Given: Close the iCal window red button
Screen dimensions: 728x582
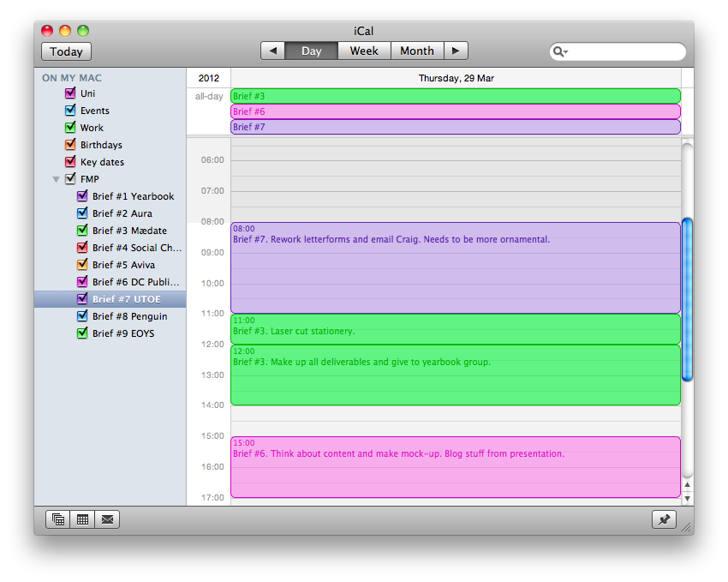Looking at the screenshot, I should (x=47, y=31).
